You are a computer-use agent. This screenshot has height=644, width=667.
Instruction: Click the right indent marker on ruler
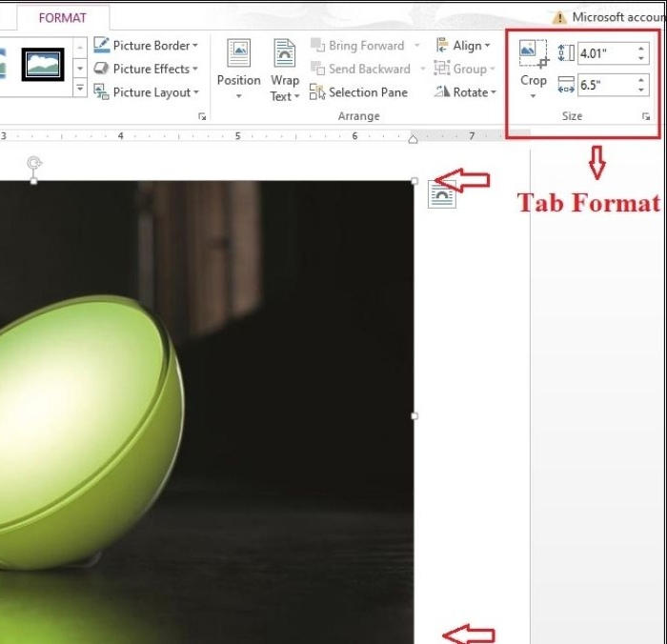pos(413,139)
